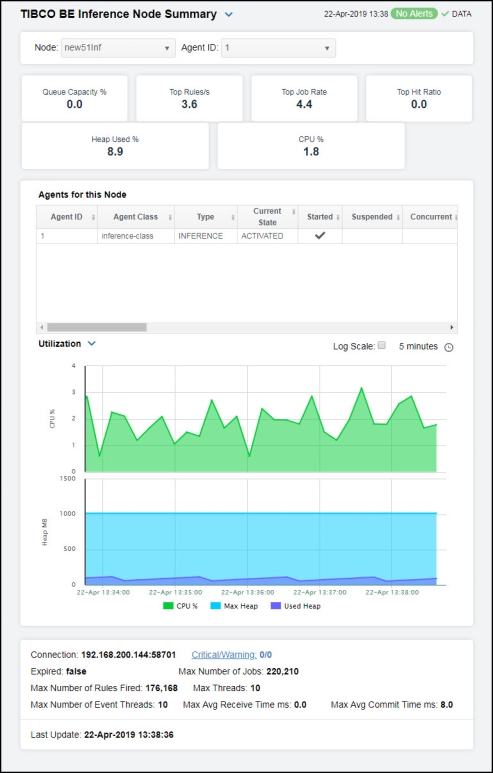Sort by the Agent Class column header

click(136, 217)
